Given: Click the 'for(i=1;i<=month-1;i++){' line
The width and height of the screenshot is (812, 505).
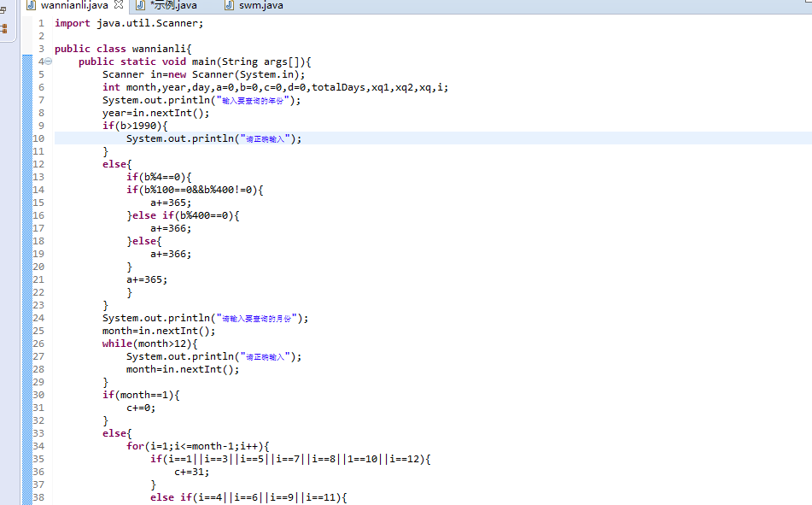Looking at the screenshot, I should point(198,446).
